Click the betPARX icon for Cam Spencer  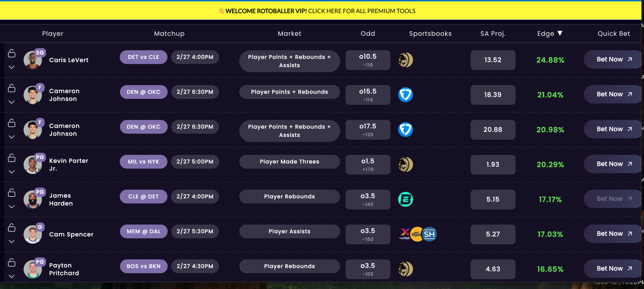click(x=405, y=234)
